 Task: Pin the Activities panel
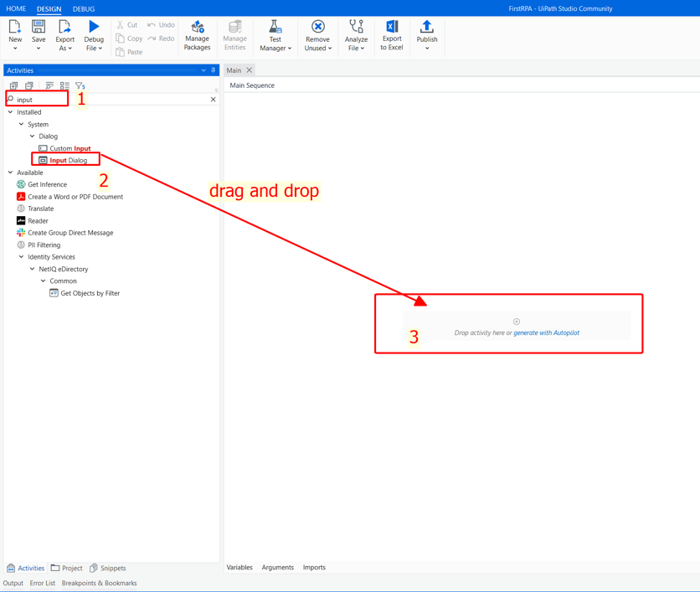pyautogui.click(x=213, y=70)
